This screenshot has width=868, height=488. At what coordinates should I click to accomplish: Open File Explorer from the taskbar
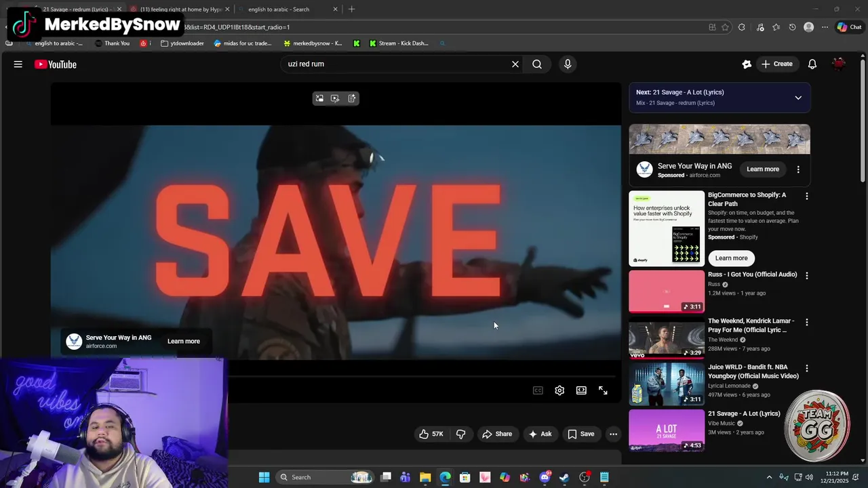pyautogui.click(x=425, y=477)
